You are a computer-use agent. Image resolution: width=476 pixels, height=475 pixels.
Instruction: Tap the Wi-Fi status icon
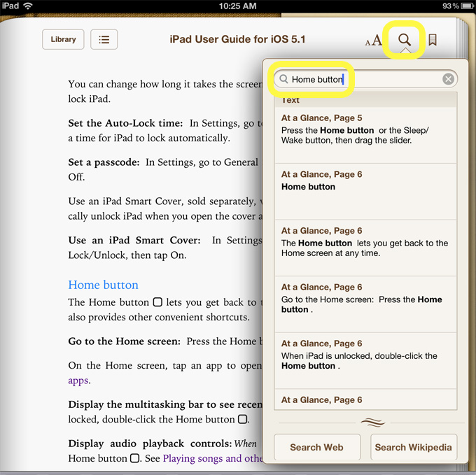[x=28, y=6]
